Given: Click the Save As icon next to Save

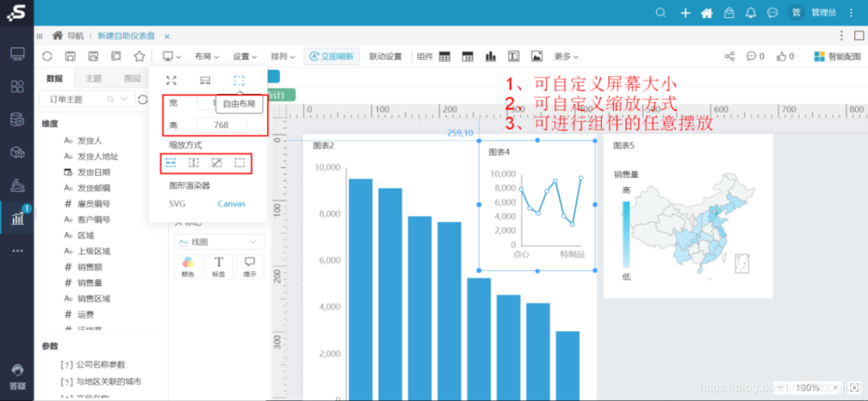Looking at the screenshot, I should (93, 56).
